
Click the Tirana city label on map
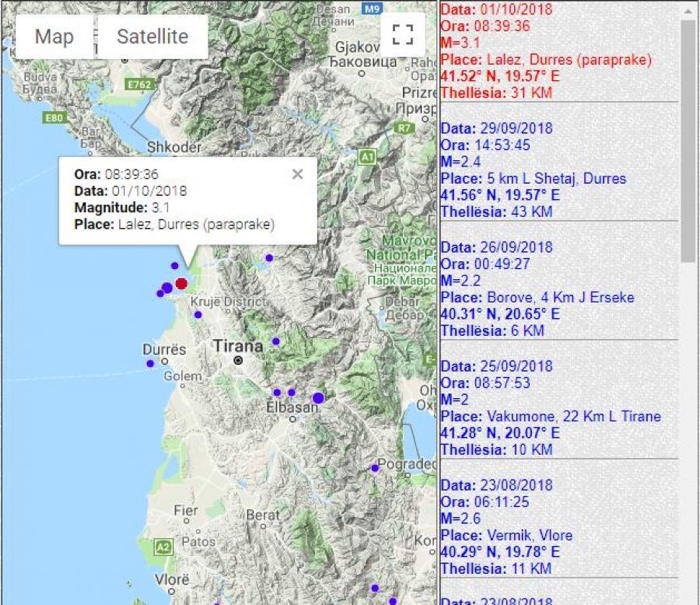click(238, 346)
